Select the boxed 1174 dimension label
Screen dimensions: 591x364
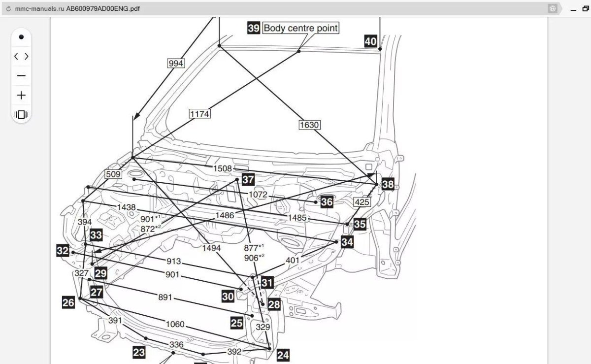click(x=200, y=114)
